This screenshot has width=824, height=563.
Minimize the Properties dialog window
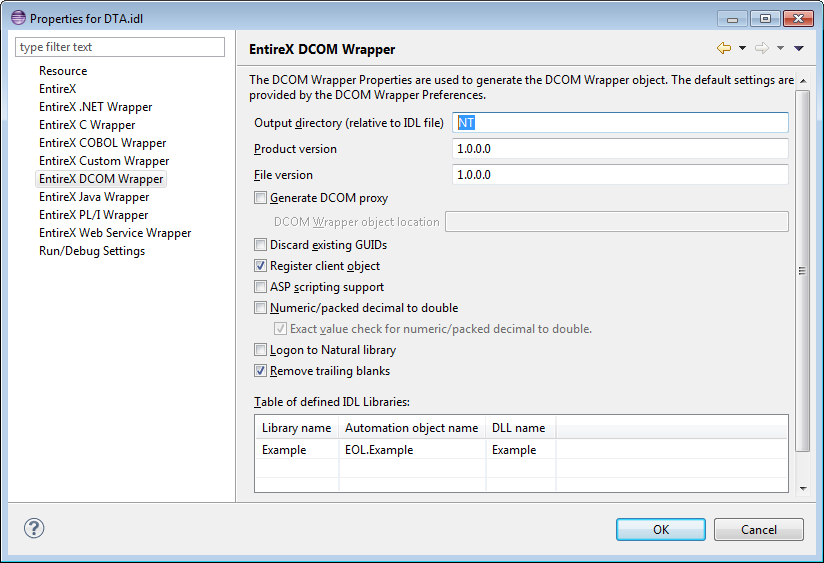(733, 18)
